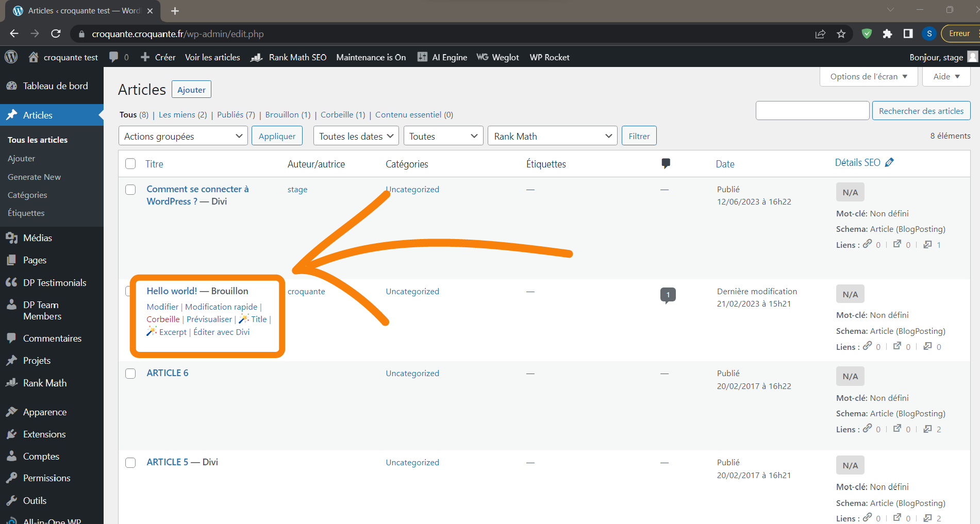
Task: Open the share page icon in address bar
Action: (820, 34)
